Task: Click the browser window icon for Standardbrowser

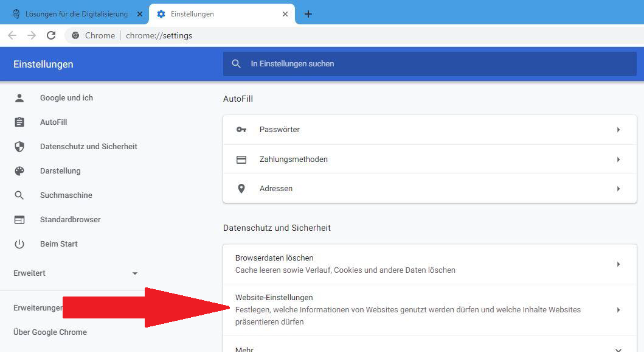Action: coord(19,220)
